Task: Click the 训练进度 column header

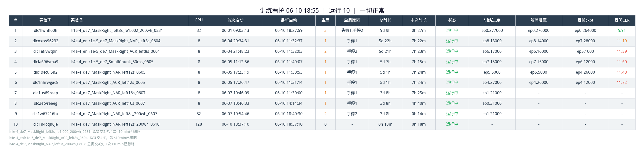Action: 492,20
